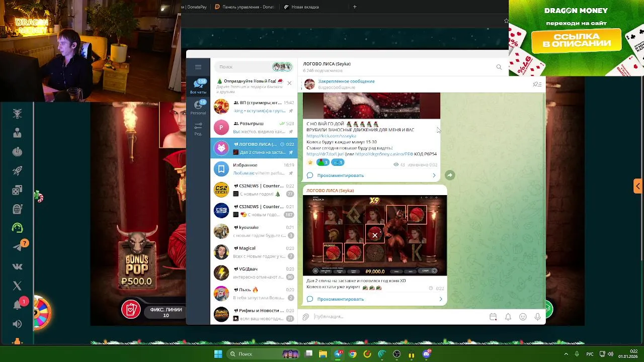This screenshot has width=644, height=362.
Task: Open the 'VG/Двач' channel
Action: click(254, 273)
